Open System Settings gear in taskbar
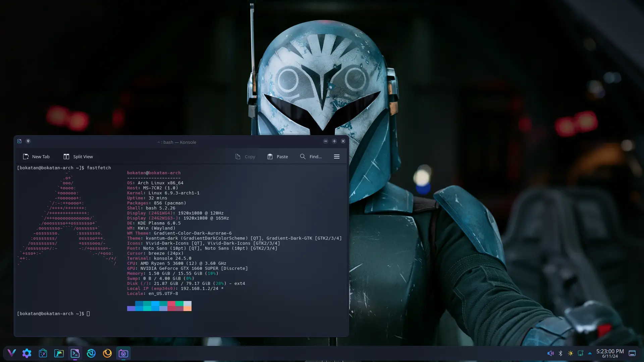The width and height of the screenshot is (644, 362). point(27,353)
